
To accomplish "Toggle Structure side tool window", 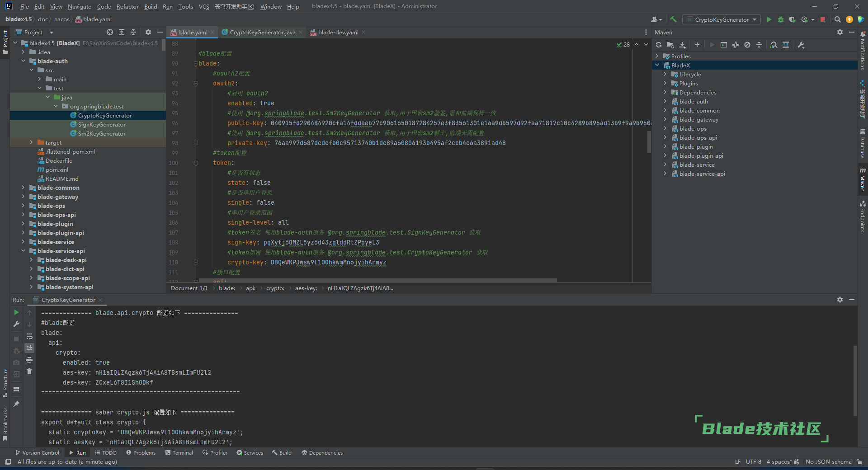I will coord(5,383).
